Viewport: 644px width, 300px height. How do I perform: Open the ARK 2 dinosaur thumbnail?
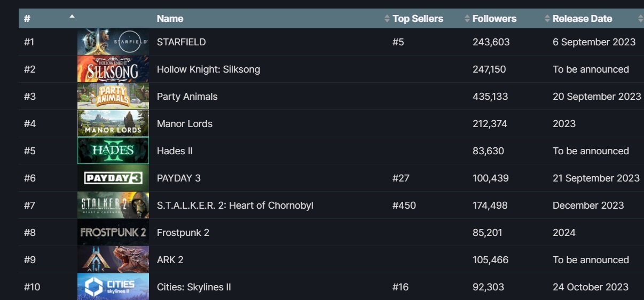pos(113,260)
